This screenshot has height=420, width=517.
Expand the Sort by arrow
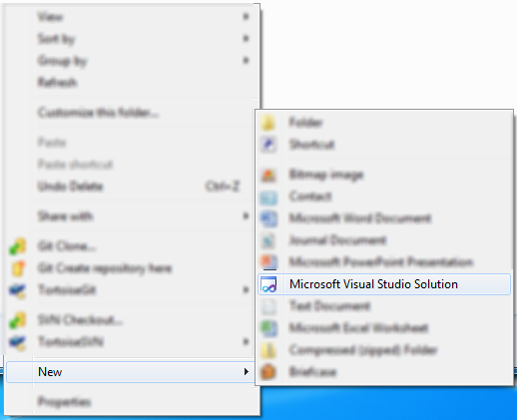coord(246,39)
